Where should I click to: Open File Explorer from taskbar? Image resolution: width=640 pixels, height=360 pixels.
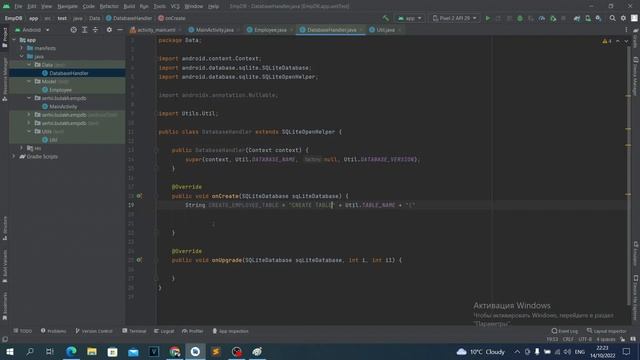92,351
